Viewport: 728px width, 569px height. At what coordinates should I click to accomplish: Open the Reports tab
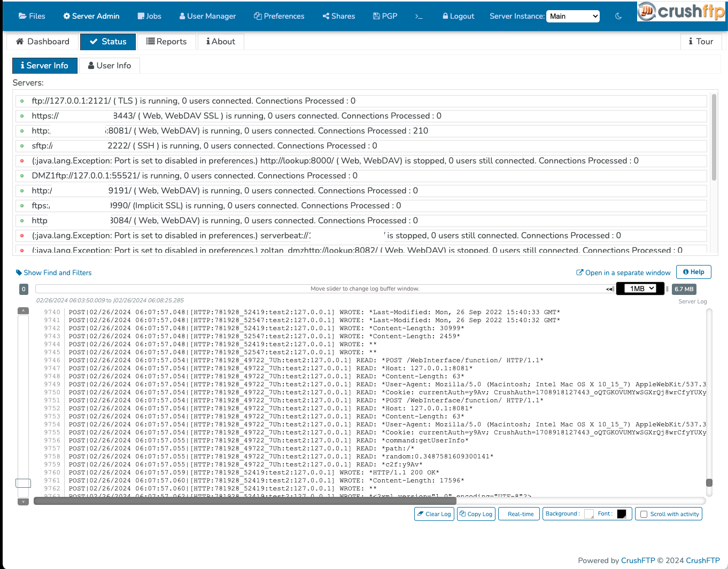pyautogui.click(x=166, y=42)
